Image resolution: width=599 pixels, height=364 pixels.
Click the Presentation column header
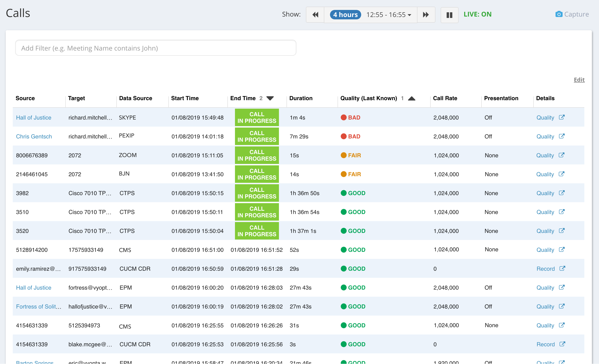[x=501, y=98]
